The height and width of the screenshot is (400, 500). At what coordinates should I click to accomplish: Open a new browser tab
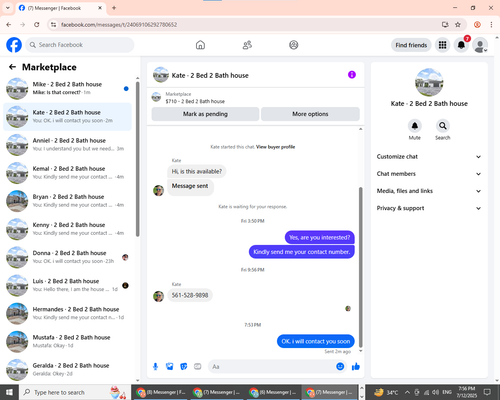click(114, 8)
